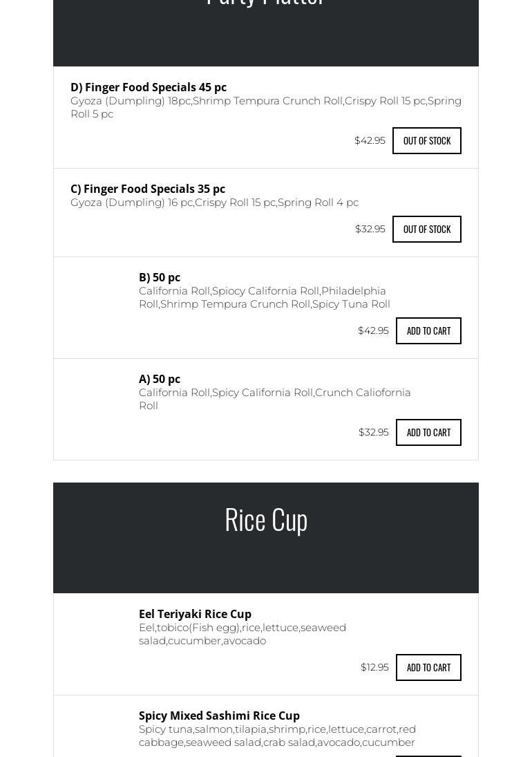This screenshot has height=757, width=532.
Task: Click the Eel, tobico ingredients description
Action: point(242,634)
